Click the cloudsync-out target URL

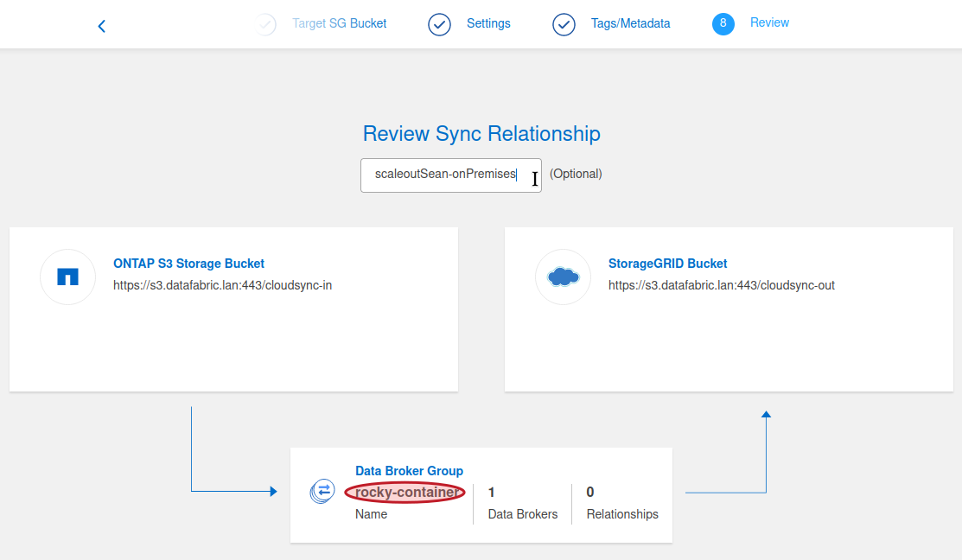pos(722,285)
